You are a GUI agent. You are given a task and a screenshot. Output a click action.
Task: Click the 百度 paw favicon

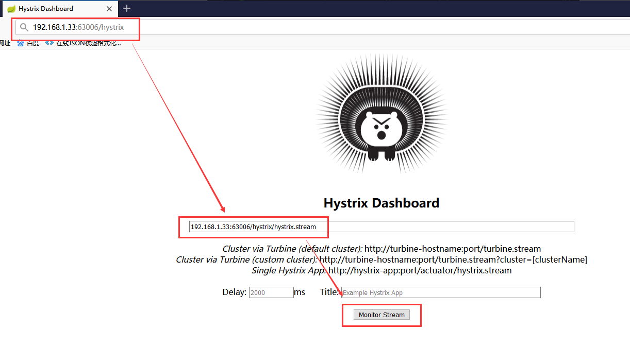pyautogui.click(x=21, y=43)
